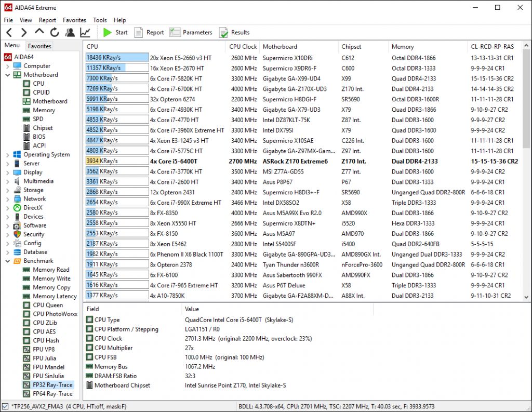This screenshot has height=412, width=532.
Task: Click the Back navigation arrow in toolbar
Action: tap(9, 32)
